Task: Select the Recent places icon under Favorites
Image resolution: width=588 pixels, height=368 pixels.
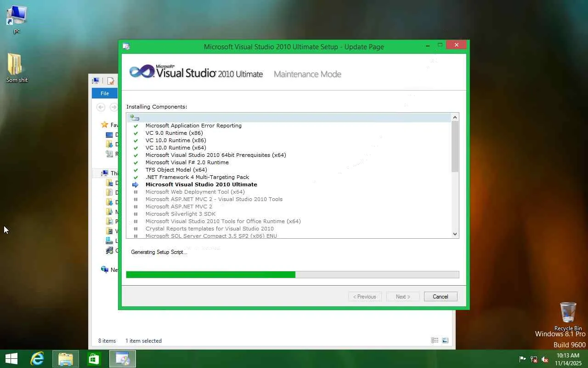Action: tap(109, 154)
